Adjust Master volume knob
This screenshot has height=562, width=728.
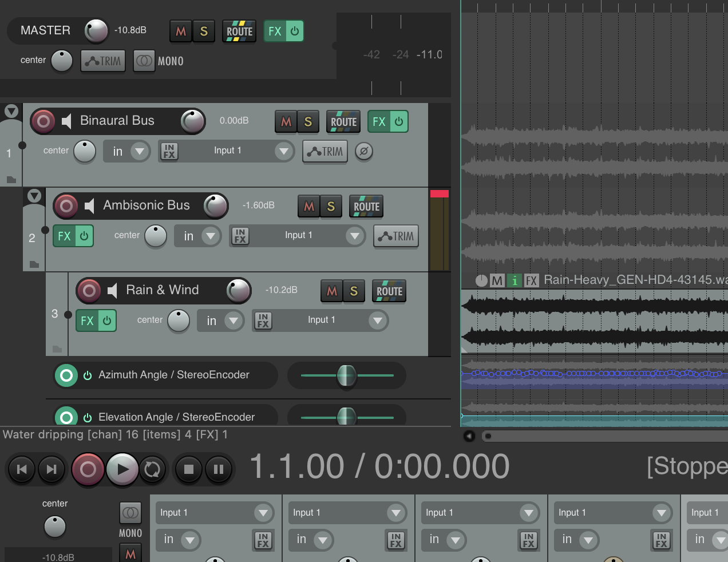click(x=96, y=31)
